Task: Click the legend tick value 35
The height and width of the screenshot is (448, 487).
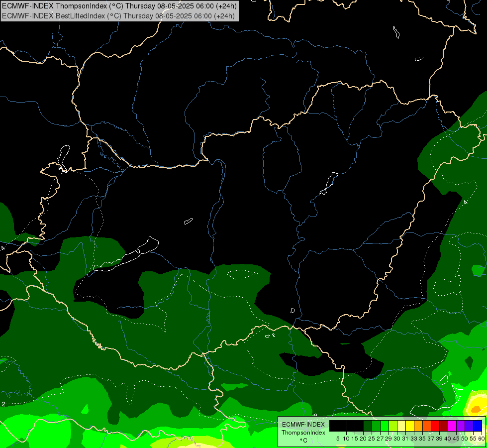Action: (422, 439)
